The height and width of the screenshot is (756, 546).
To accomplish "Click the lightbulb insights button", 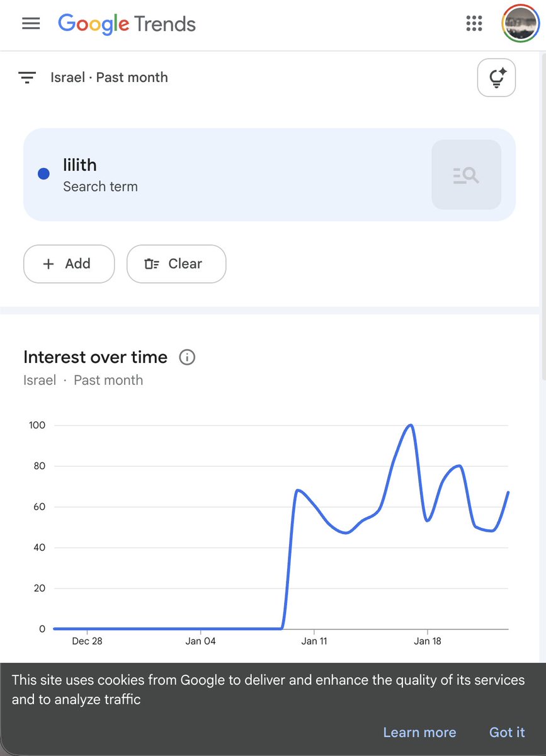I will coord(496,77).
